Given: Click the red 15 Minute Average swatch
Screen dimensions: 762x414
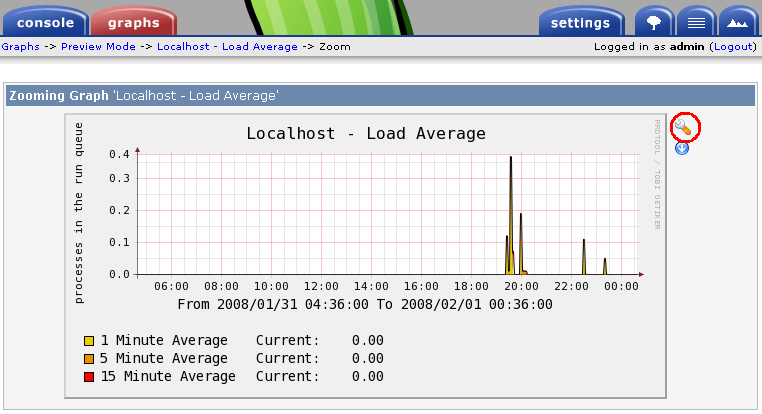Looking at the screenshot, I should point(89,377).
